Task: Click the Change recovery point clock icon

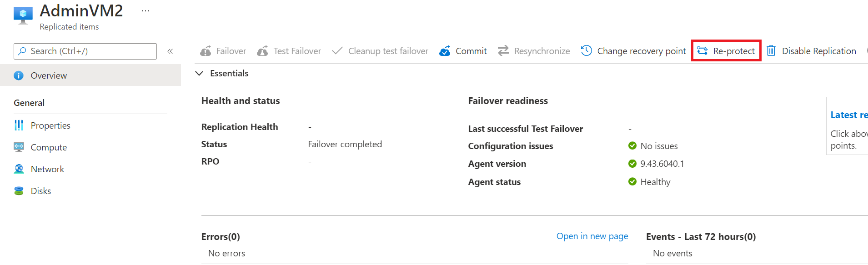Action: 587,50
